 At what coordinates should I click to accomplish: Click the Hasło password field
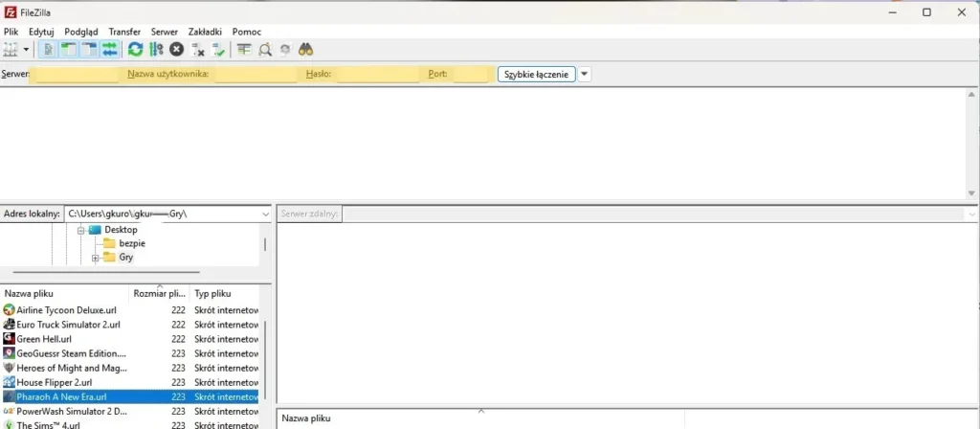[x=378, y=75]
